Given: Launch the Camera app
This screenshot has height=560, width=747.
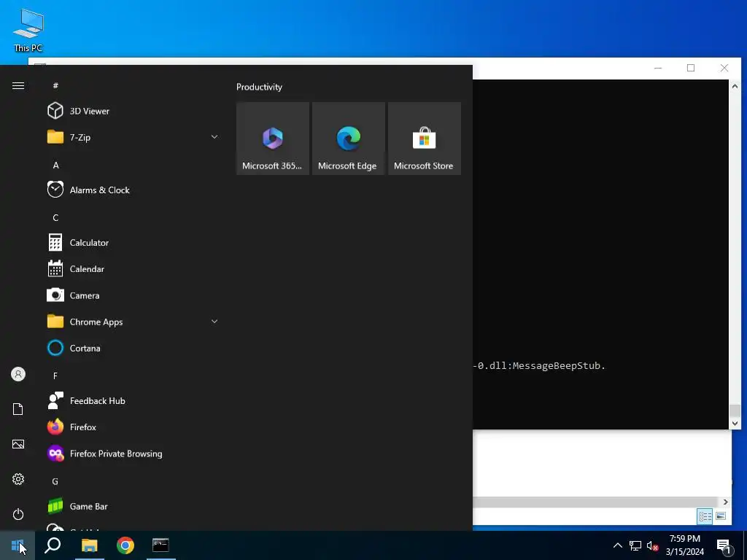Looking at the screenshot, I should pyautogui.click(x=131, y=295).
